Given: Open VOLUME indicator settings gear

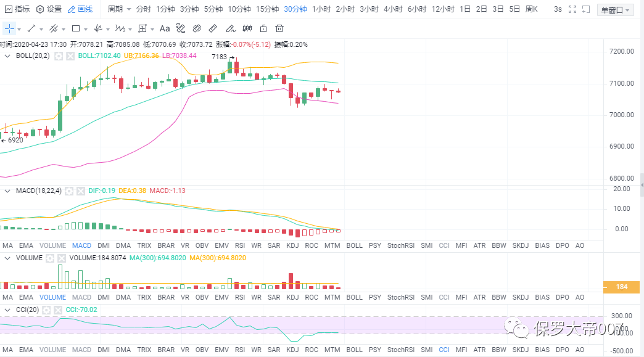Looking at the screenshot, I should tap(50, 258).
